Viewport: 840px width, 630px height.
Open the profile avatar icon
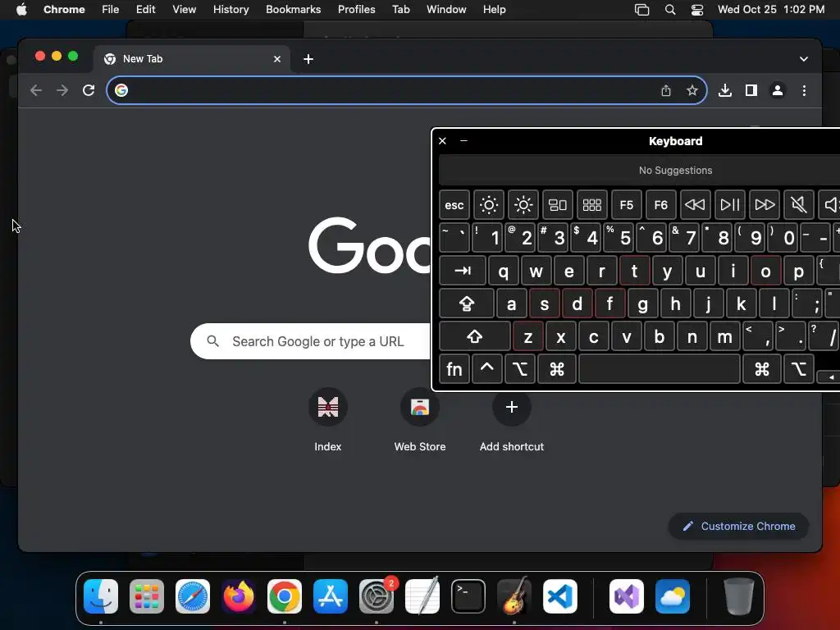[x=778, y=90]
